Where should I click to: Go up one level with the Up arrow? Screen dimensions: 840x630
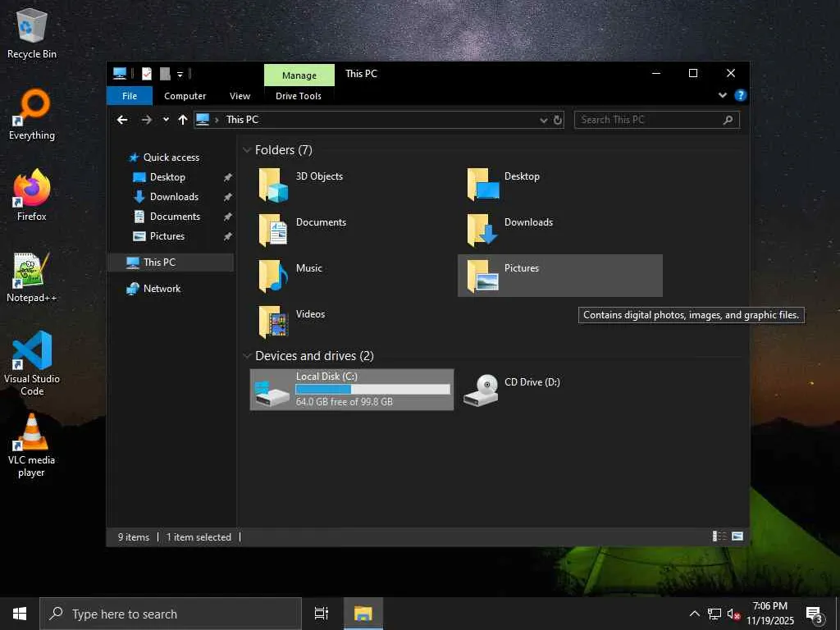tap(183, 120)
